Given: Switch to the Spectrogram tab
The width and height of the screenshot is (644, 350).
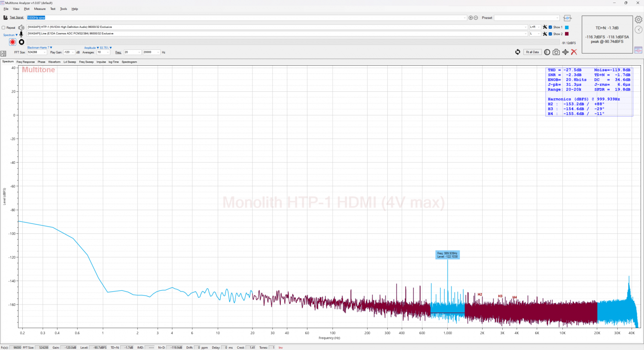Looking at the screenshot, I should point(129,62).
